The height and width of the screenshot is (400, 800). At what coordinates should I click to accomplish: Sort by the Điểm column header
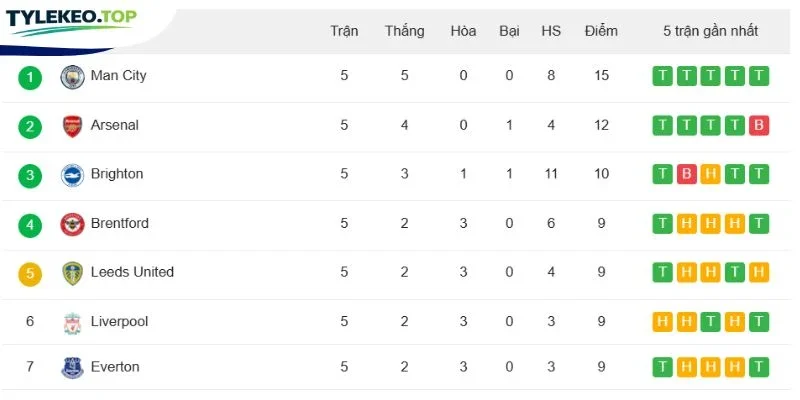pos(601,31)
